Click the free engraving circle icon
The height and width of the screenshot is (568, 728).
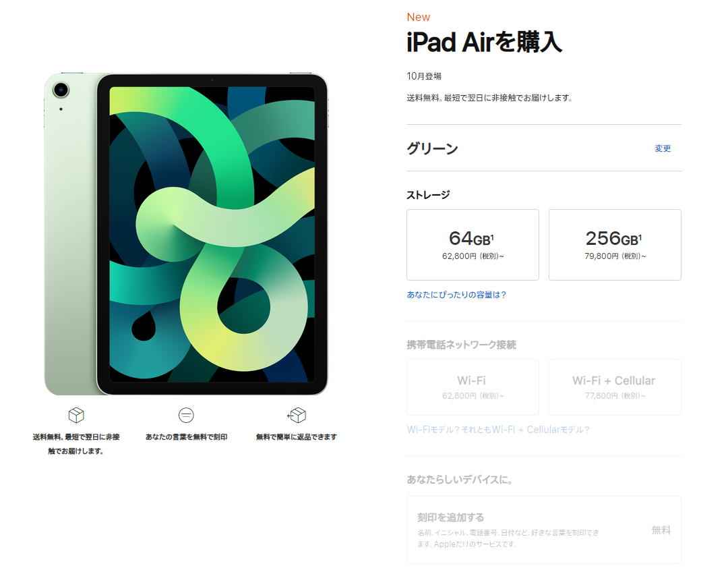(186, 415)
